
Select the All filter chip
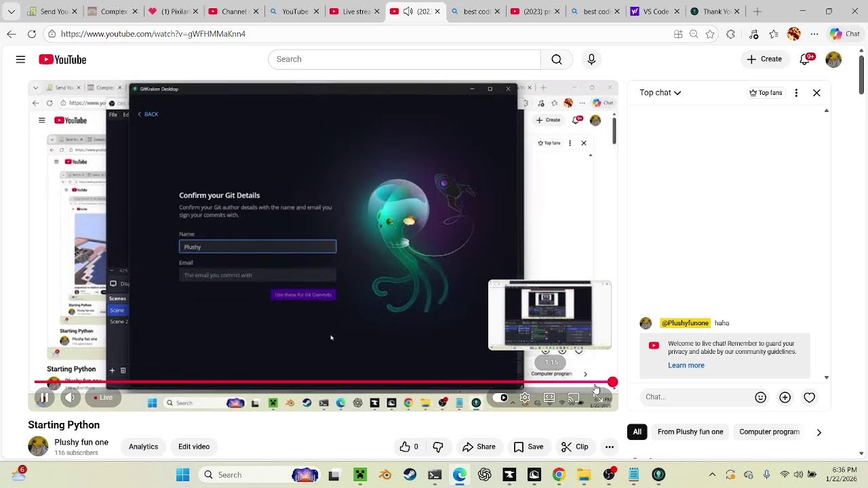click(x=637, y=432)
